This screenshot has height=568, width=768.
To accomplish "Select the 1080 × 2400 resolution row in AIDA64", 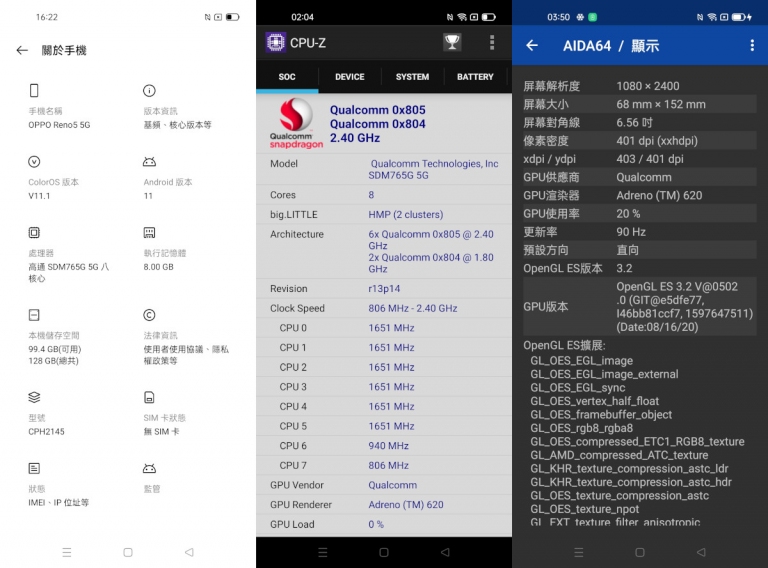I will (640, 86).
